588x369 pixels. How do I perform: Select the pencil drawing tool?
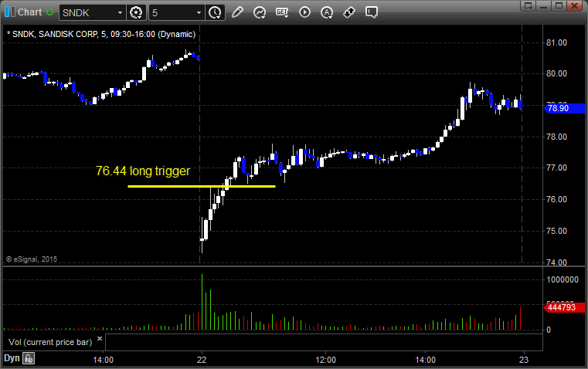tap(237, 12)
